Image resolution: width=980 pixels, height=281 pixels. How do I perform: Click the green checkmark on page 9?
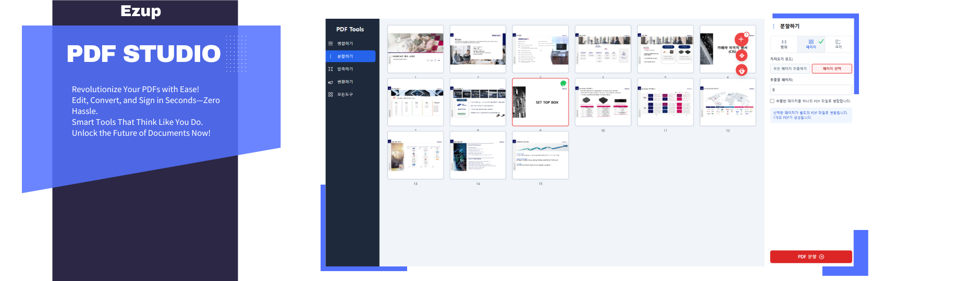point(563,83)
